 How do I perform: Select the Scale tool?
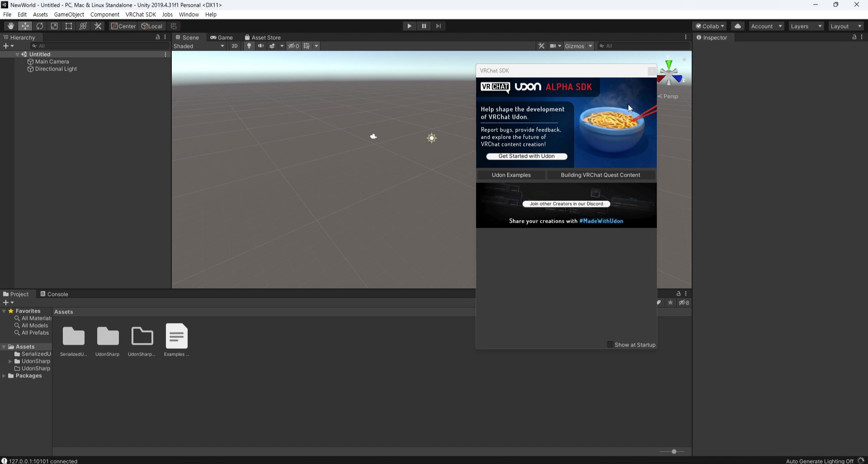pos(54,26)
